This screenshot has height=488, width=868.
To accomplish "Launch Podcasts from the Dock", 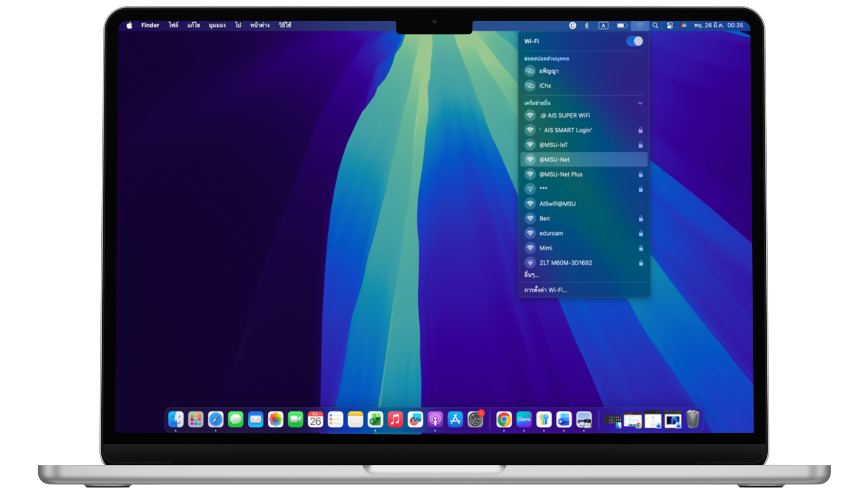I will point(435,420).
